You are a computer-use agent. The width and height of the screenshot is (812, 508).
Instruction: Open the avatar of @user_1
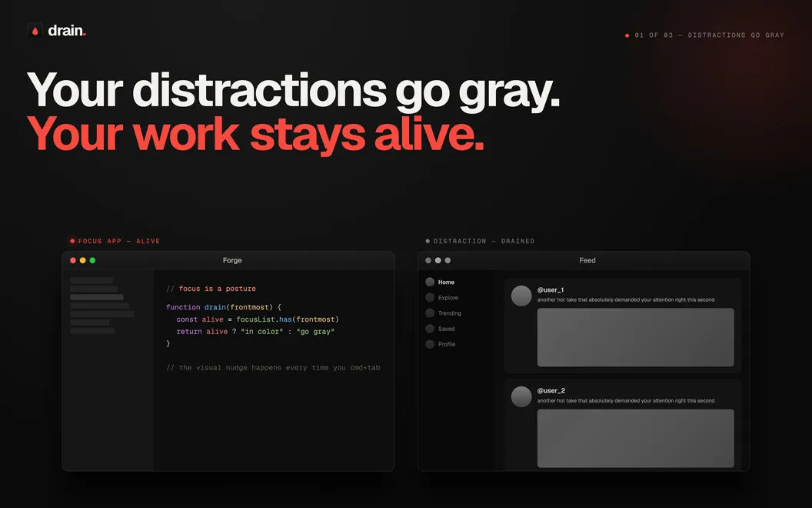pyautogui.click(x=521, y=296)
